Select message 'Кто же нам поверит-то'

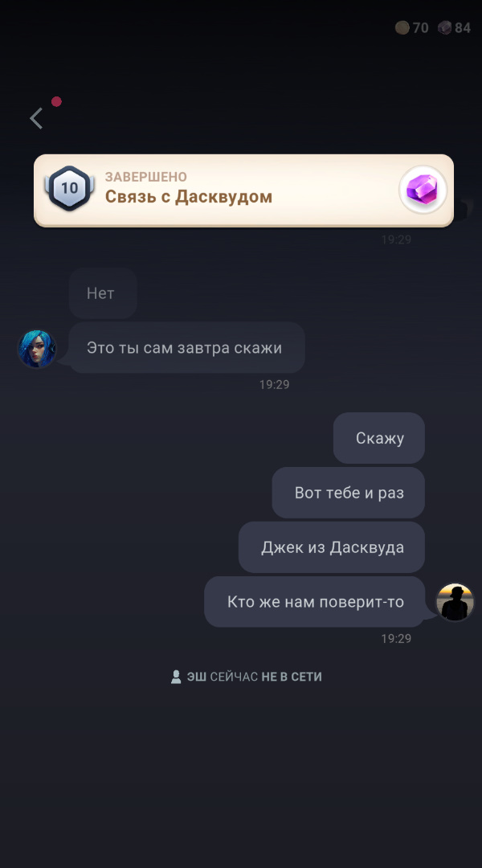[315, 602]
